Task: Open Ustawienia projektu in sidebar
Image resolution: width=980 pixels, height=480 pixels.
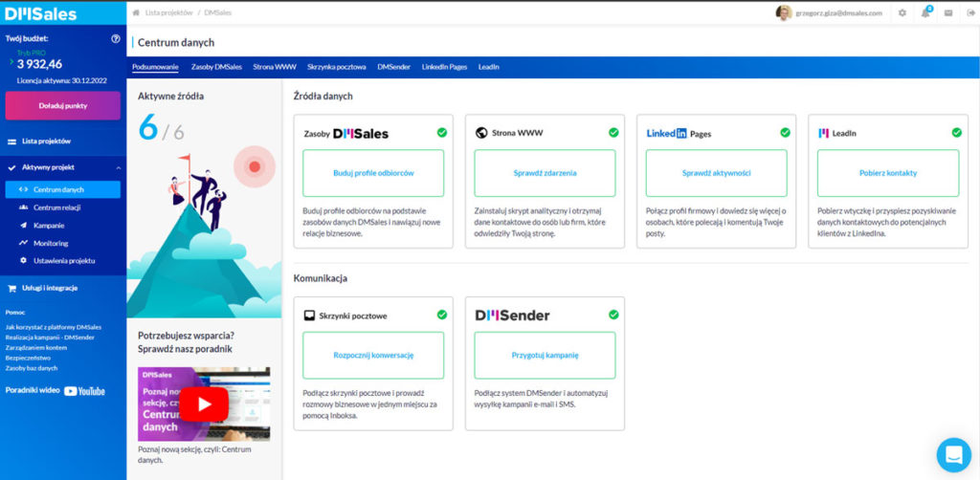Action: point(62,260)
